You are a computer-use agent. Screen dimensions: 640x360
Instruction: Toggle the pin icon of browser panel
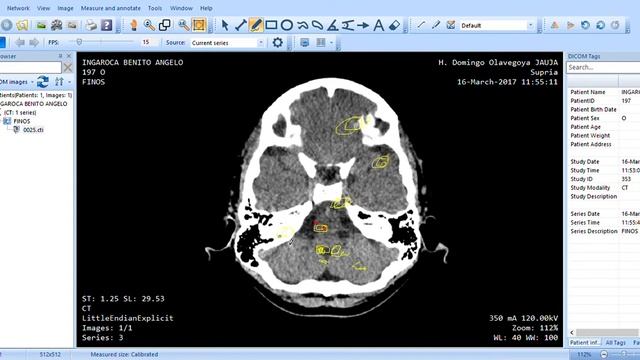click(60, 56)
